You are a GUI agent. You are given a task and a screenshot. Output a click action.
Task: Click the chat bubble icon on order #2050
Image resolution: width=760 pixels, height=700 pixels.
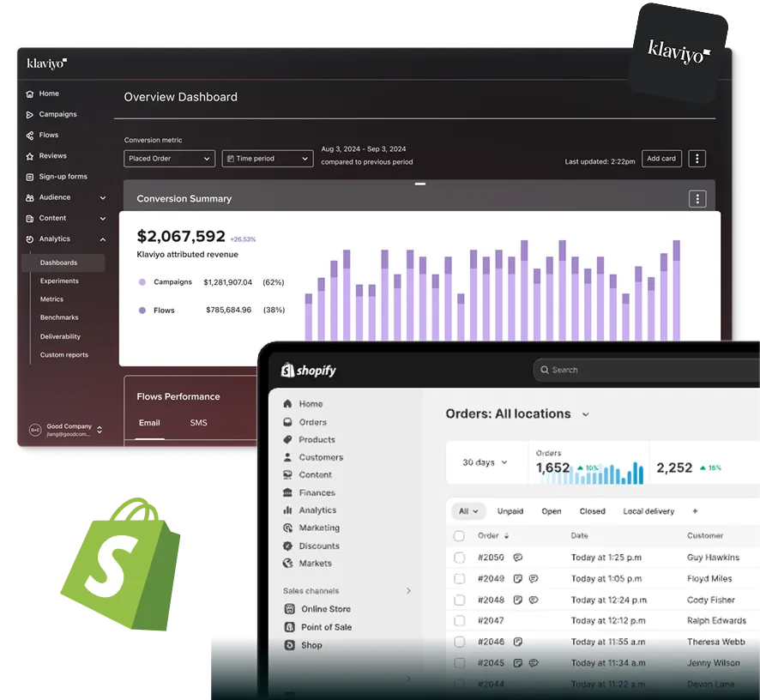517,558
